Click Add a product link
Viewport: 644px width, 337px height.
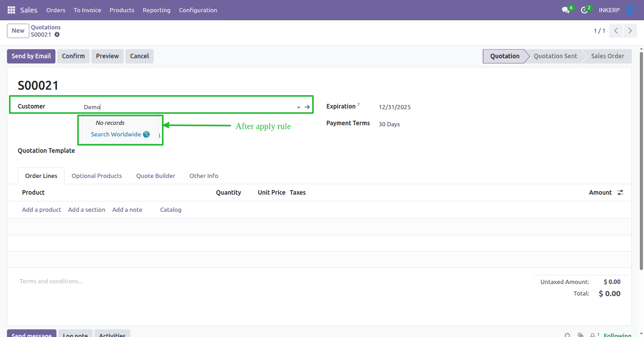[41, 210]
